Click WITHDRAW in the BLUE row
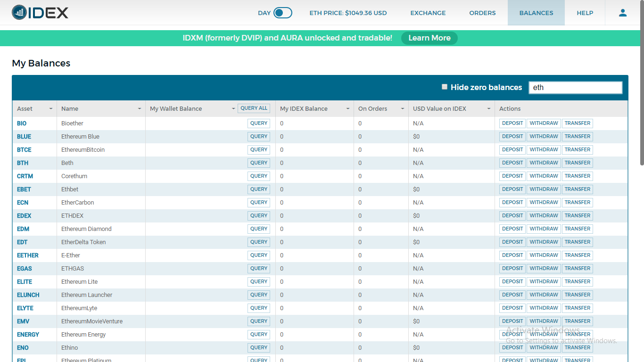644x362 pixels. [x=544, y=137]
